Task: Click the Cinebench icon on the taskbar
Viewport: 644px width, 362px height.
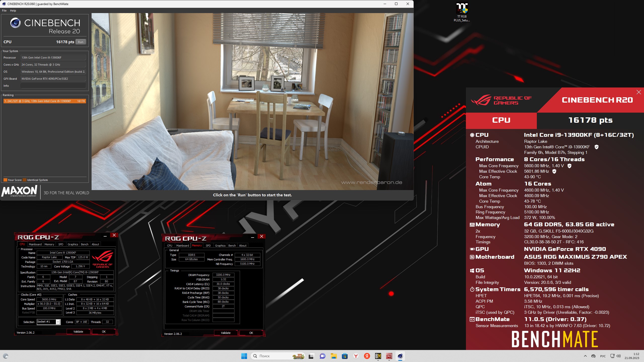Action: pyautogui.click(x=400, y=356)
